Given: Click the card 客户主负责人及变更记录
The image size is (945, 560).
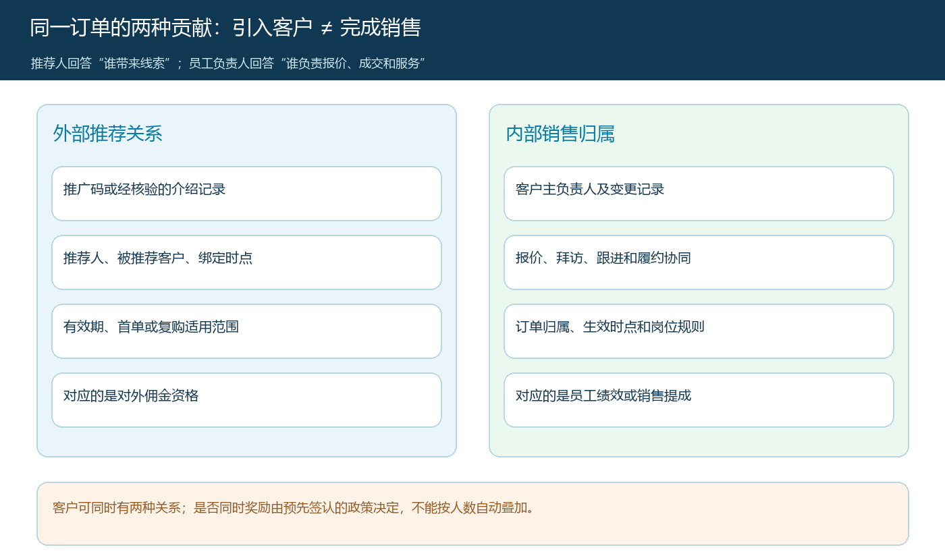Looking at the screenshot, I should click(x=699, y=194).
